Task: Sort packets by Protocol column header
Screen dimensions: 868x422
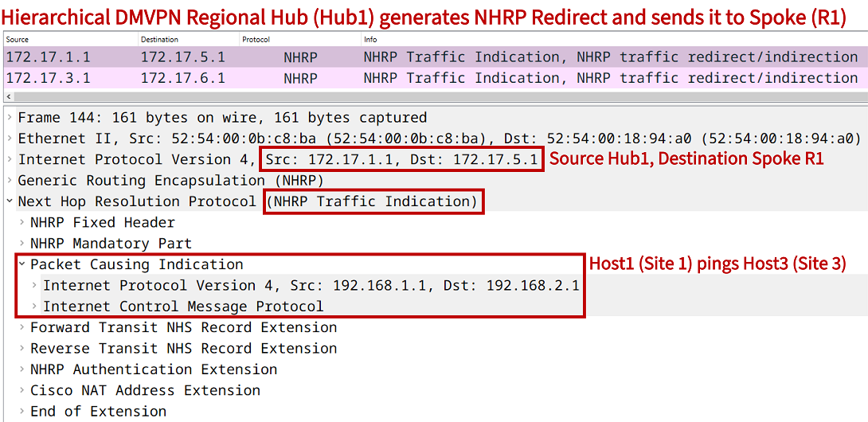Action: [299, 40]
